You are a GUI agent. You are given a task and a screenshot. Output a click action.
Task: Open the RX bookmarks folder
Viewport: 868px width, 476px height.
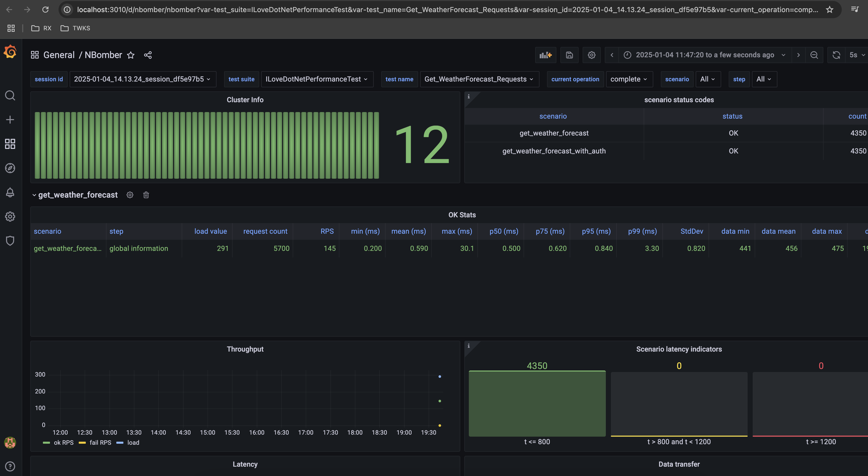[x=41, y=28]
